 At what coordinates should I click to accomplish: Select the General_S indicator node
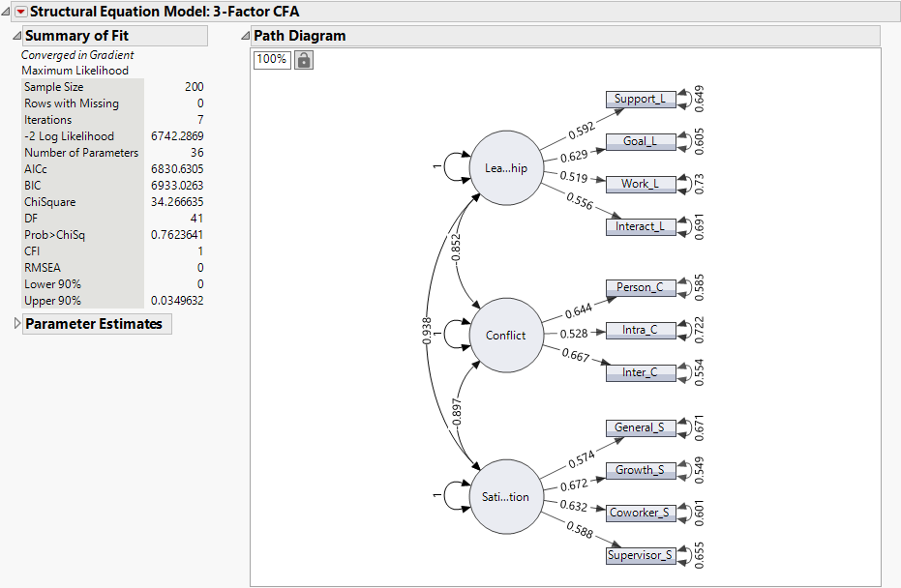point(640,427)
